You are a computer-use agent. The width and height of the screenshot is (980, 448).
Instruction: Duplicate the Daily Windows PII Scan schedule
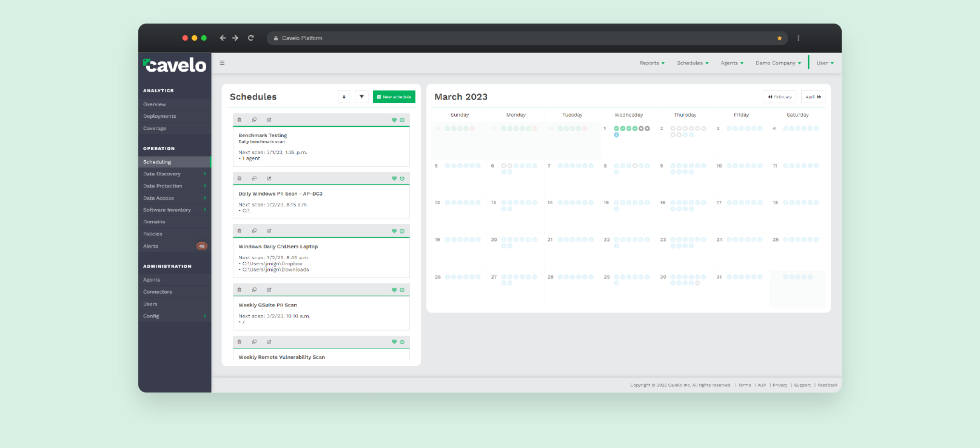point(254,178)
